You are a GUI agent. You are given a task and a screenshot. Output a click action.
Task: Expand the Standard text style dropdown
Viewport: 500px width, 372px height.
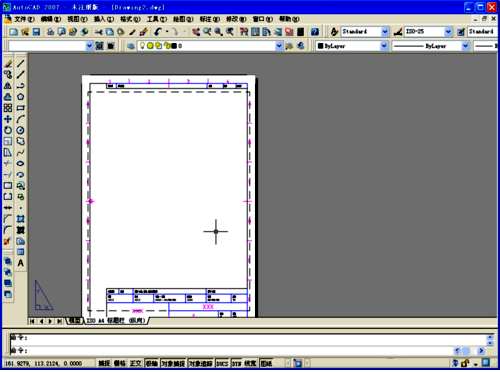(385, 32)
